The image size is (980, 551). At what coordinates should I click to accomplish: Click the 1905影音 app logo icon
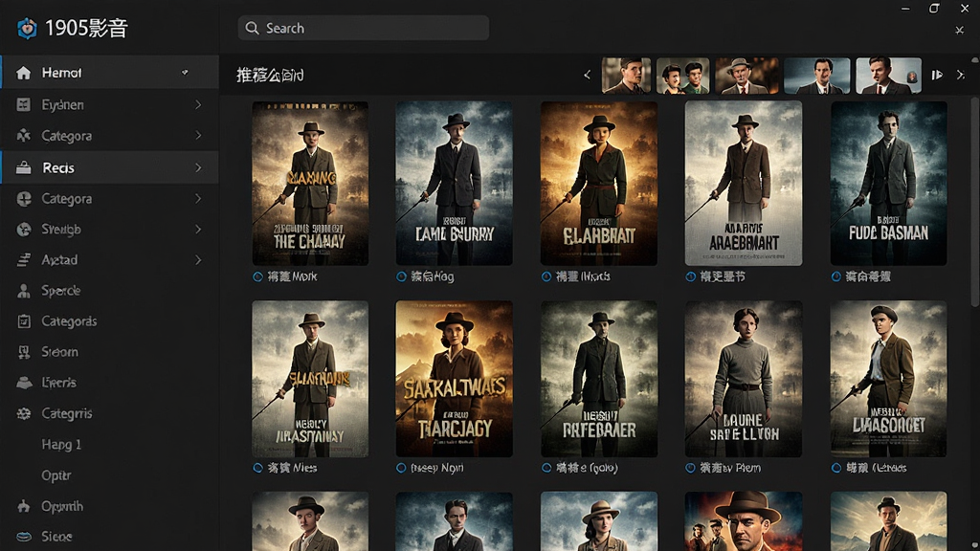point(27,28)
